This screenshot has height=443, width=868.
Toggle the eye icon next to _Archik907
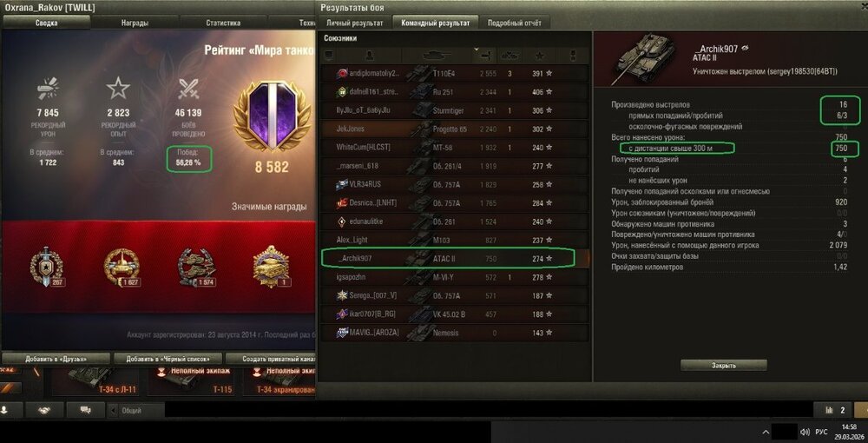[745, 48]
